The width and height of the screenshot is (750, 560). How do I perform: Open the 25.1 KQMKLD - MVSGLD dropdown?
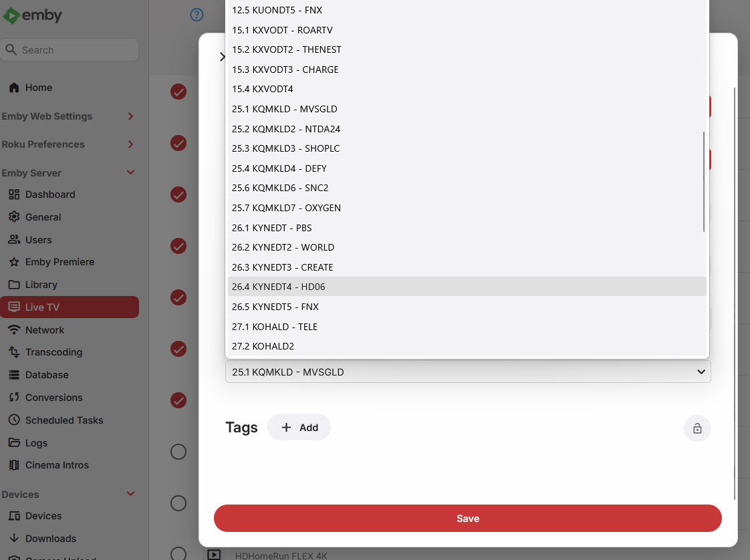point(468,372)
